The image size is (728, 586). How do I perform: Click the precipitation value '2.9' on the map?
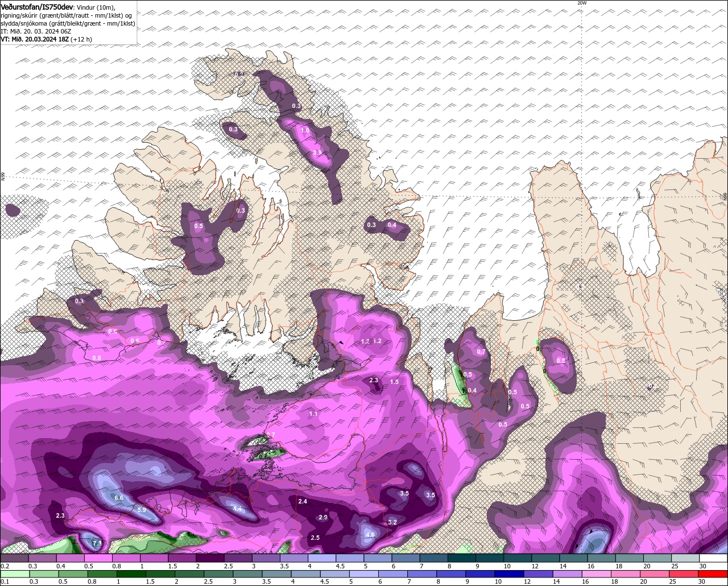(x=323, y=517)
